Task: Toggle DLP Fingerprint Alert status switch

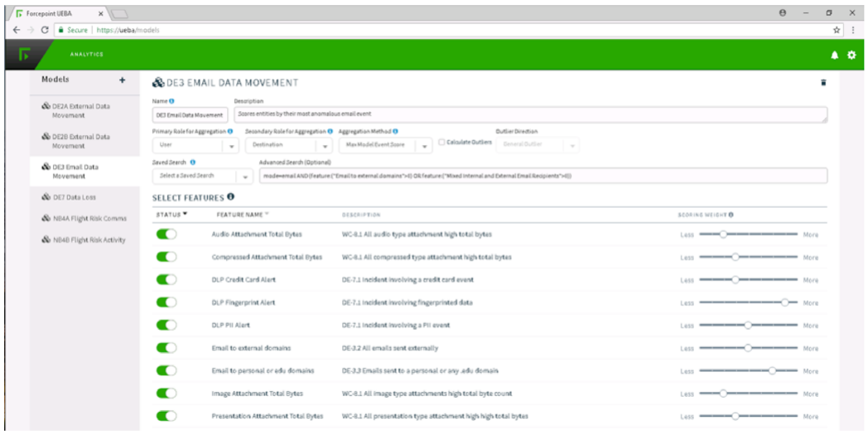Action: [x=166, y=302]
